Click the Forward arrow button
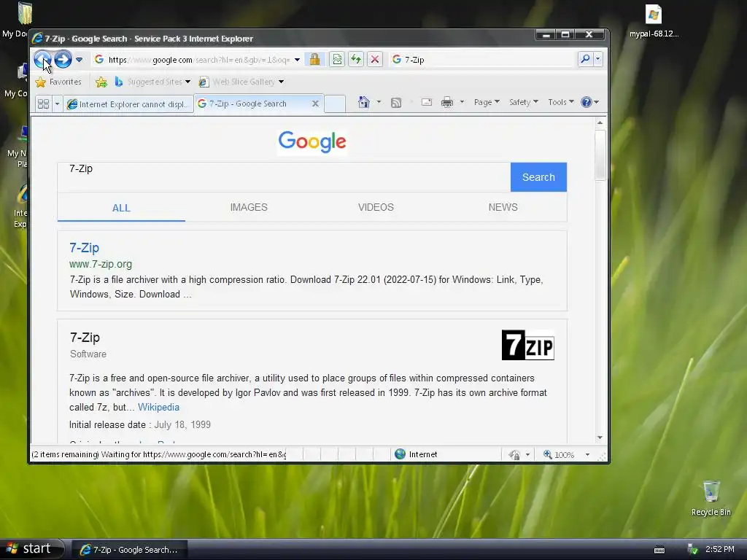This screenshot has height=560, width=747. click(x=63, y=60)
